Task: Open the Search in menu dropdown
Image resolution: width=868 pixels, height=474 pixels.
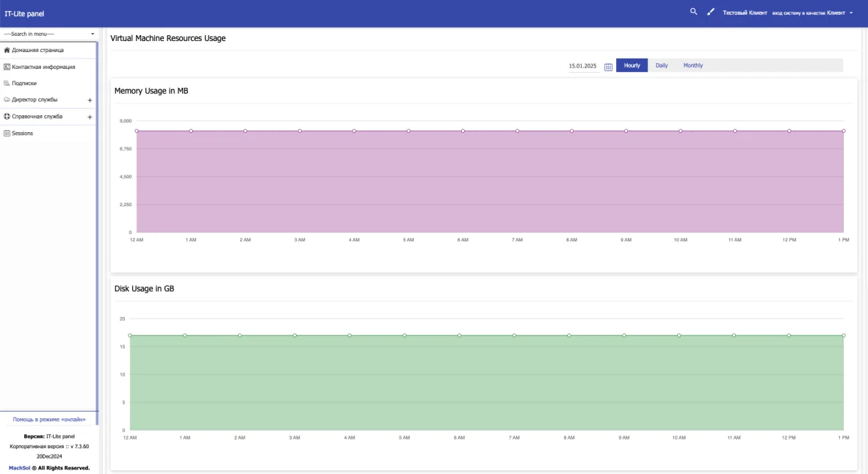Action: point(48,34)
